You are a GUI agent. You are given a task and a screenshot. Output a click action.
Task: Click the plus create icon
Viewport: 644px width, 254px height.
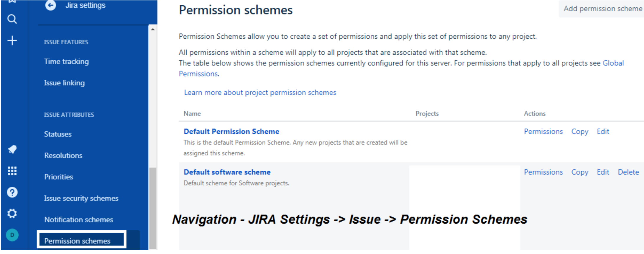coord(12,40)
